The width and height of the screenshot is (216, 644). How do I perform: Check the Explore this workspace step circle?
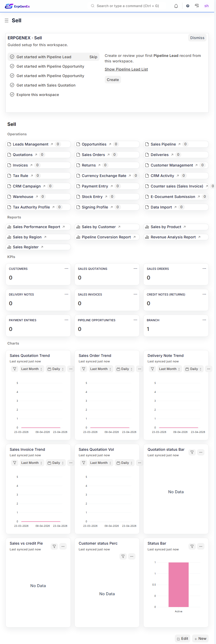(x=12, y=94)
